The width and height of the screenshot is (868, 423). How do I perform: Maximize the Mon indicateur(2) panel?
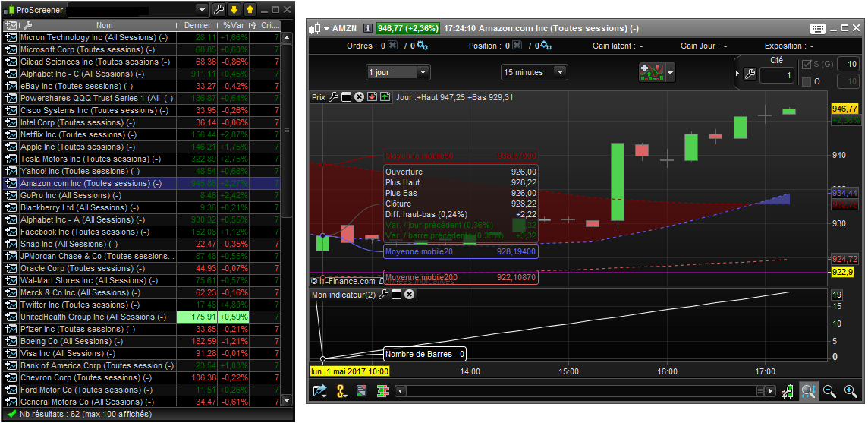396,295
